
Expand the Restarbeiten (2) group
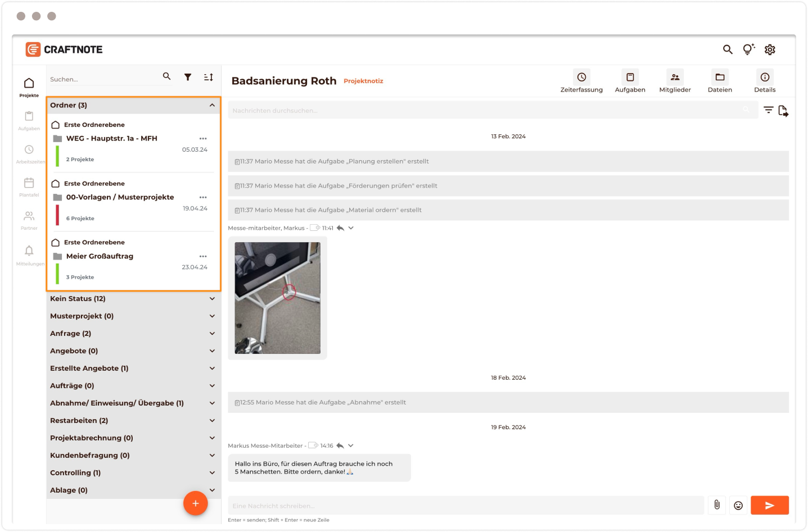coord(212,421)
